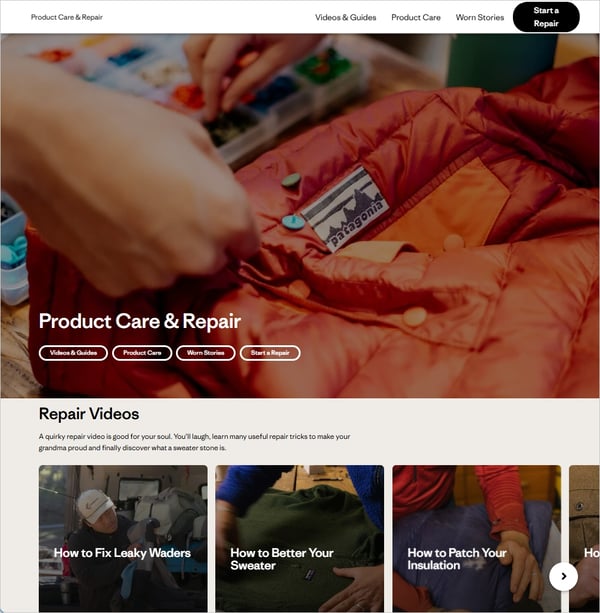Click the next arrow on video carousel
The image size is (600, 613).
(563, 576)
